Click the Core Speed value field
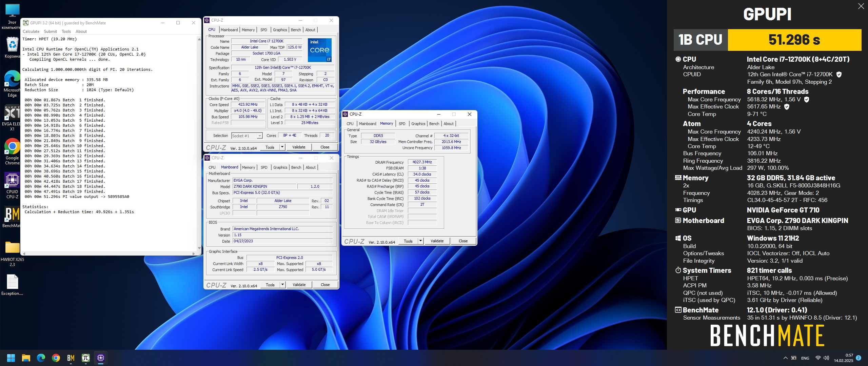This screenshot has width=868, height=366. (248, 105)
